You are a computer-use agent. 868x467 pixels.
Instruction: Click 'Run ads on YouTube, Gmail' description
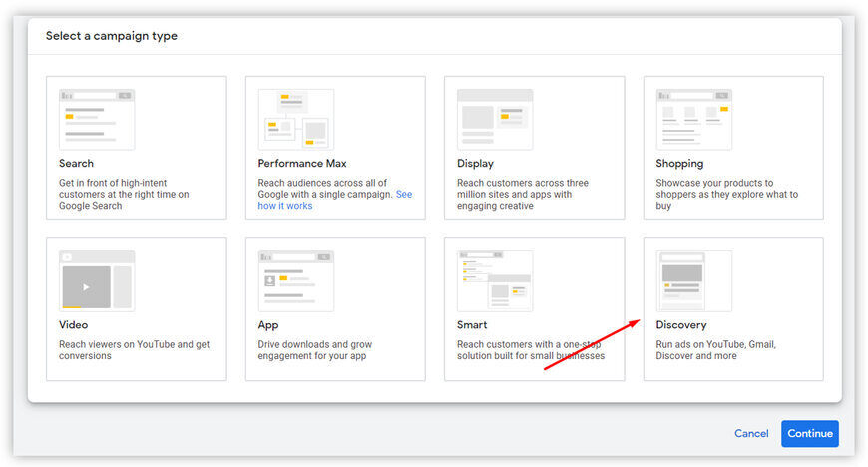[x=715, y=350]
